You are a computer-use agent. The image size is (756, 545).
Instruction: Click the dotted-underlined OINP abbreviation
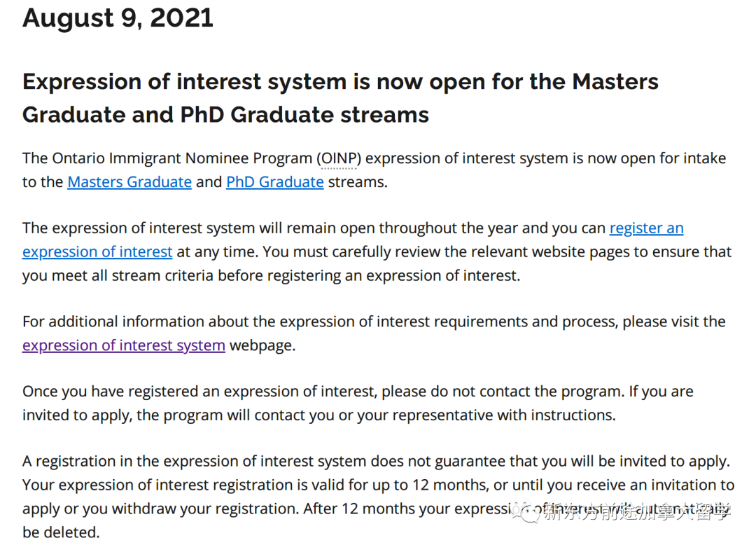[339, 158]
